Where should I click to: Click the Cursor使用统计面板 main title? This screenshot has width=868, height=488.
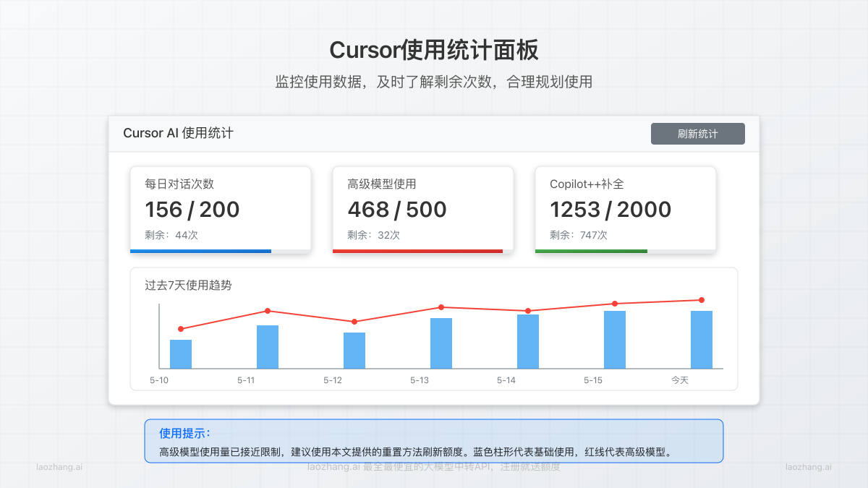click(434, 51)
